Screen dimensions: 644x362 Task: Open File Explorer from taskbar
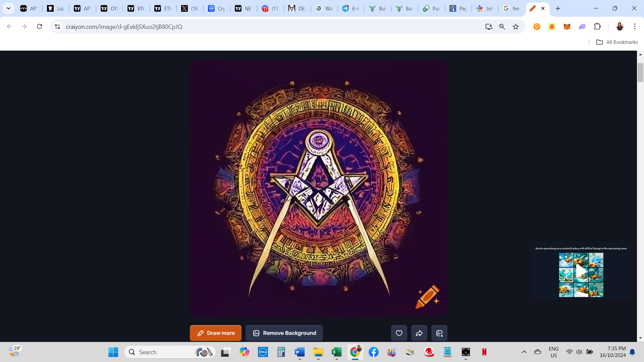[x=318, y=352]
